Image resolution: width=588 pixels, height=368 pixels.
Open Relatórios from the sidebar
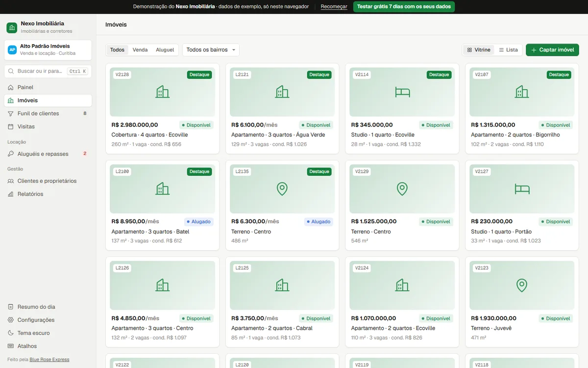click(x=48, y=194)
